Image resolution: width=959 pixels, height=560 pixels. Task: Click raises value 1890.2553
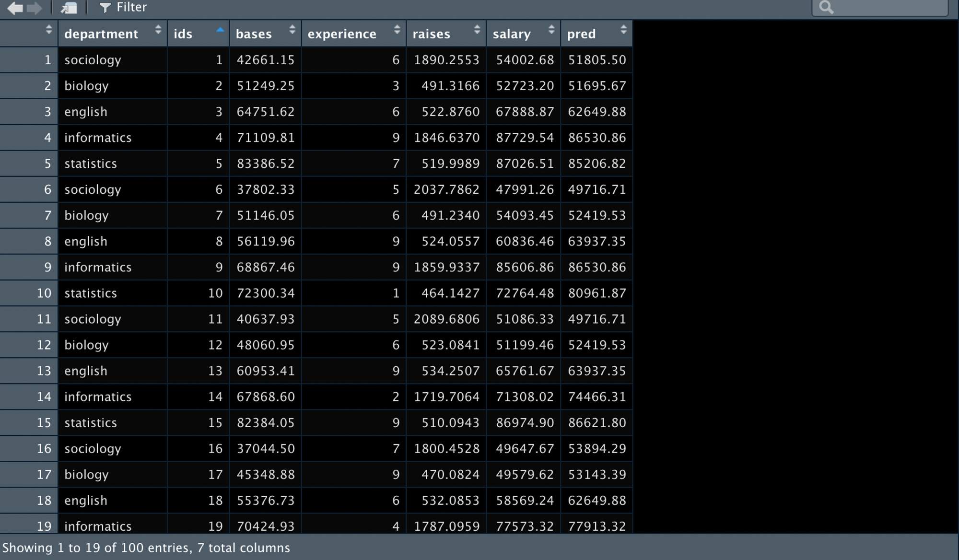(x=446, y=60)
